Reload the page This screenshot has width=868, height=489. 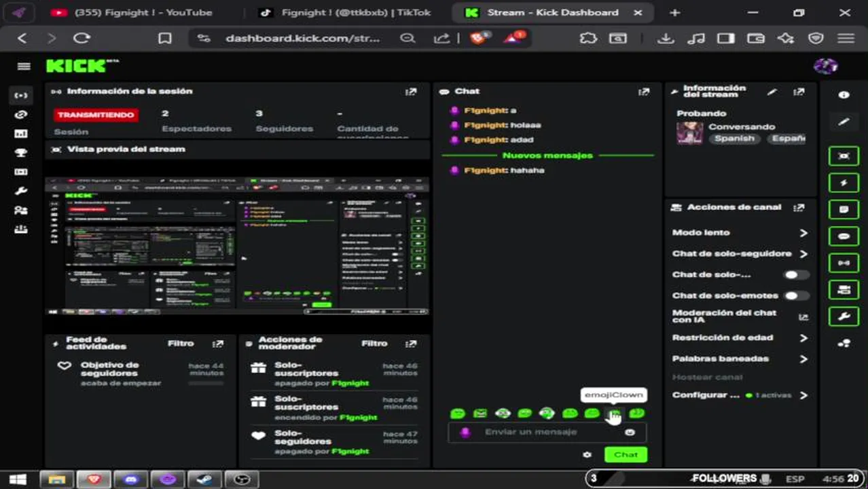(82, 39)
